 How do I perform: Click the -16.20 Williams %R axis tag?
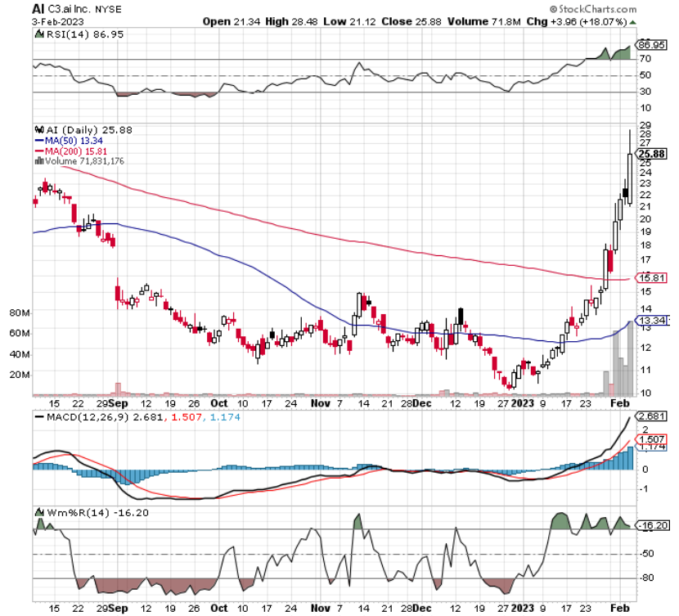[x=652, y=525]
